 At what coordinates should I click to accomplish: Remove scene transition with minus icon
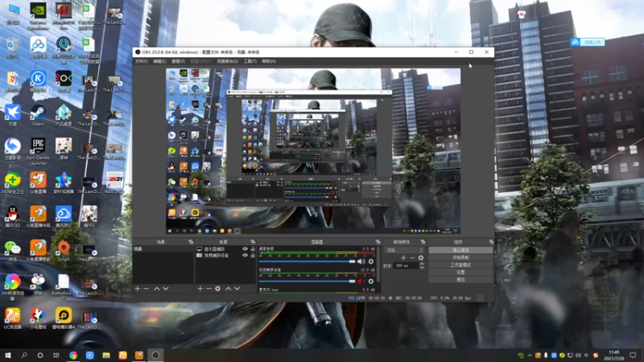tap(412, 257)
